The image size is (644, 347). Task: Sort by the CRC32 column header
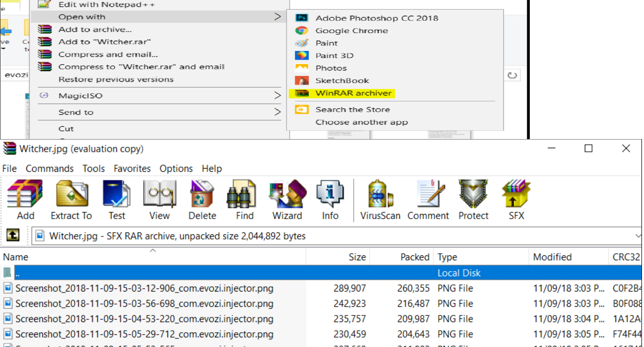(x=626, y=257)
